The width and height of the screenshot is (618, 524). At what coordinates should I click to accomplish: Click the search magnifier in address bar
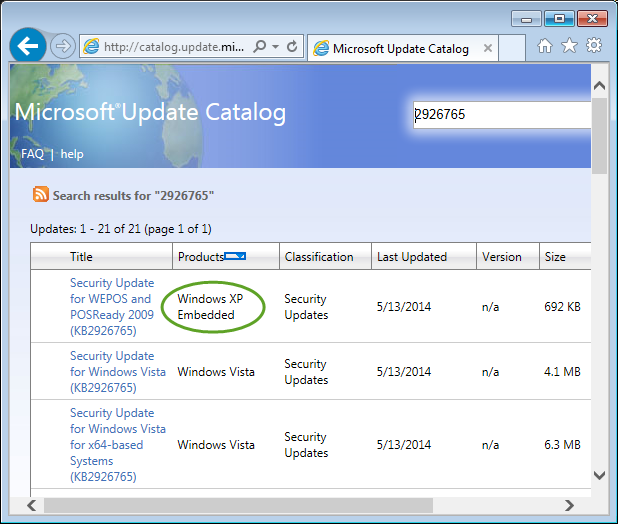[x=260, y=47]
